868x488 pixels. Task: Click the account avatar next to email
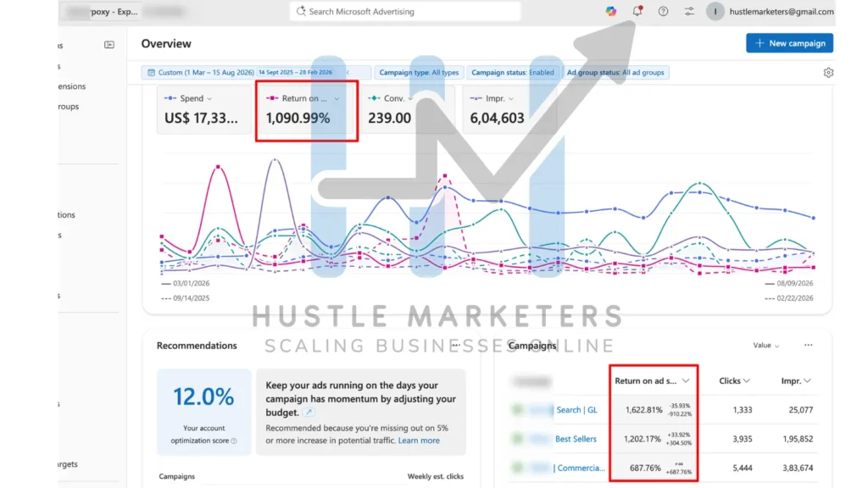(715, 11)
